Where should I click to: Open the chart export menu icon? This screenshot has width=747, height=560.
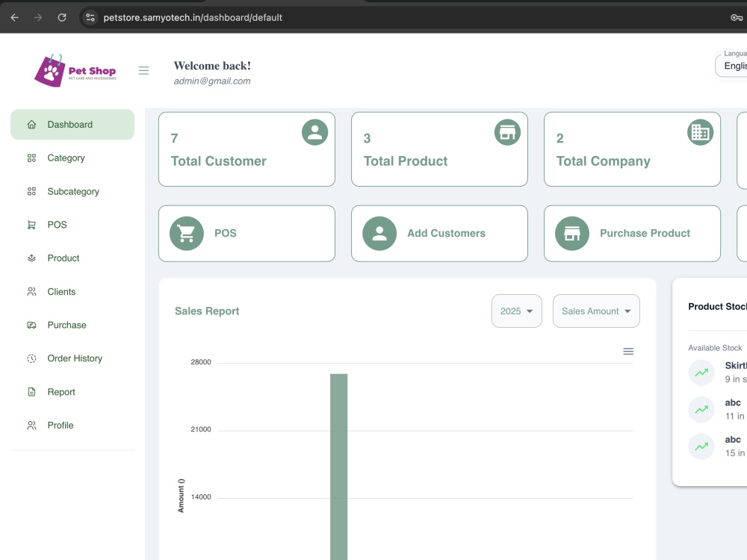(x=628, y=352)
